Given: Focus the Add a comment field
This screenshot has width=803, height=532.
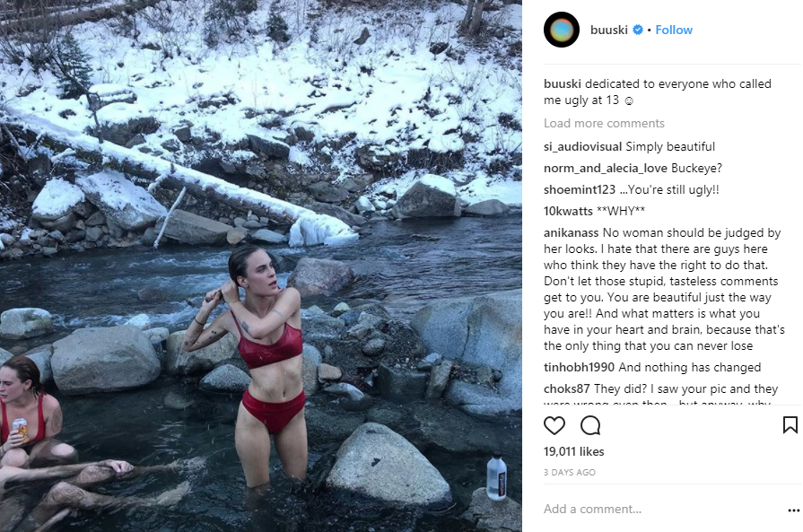Looking at the screenshot, I should point(655,509).
